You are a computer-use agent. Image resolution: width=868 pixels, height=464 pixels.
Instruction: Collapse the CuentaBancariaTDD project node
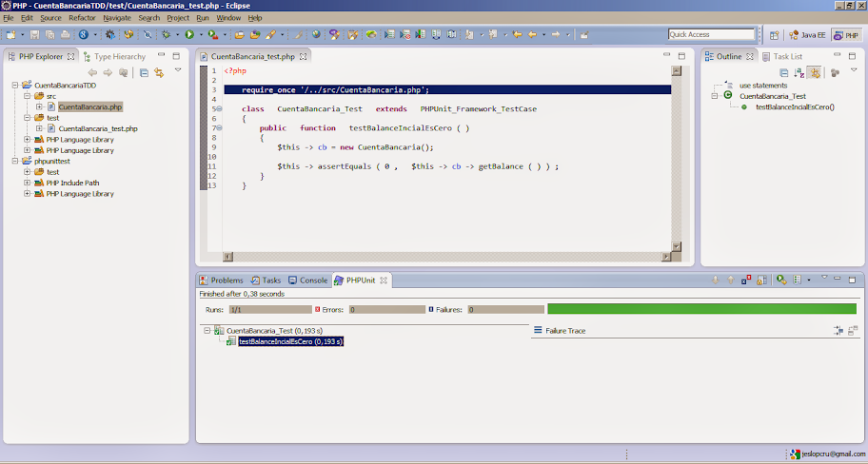point(16,86)
